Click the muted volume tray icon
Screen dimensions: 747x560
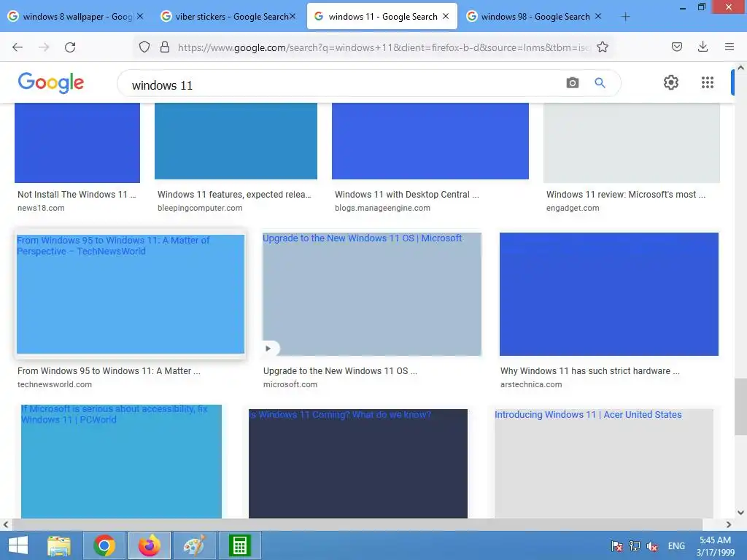click(x=652, y=545)
